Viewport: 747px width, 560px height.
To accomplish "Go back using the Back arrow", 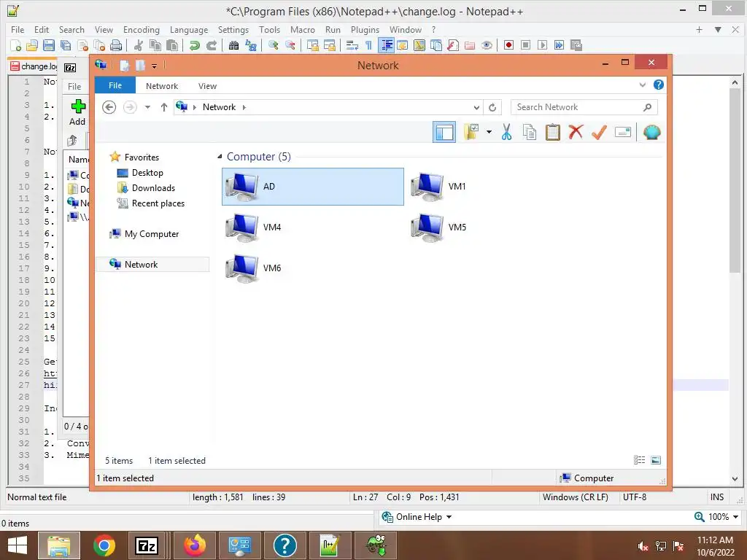I will coord(109,107).
